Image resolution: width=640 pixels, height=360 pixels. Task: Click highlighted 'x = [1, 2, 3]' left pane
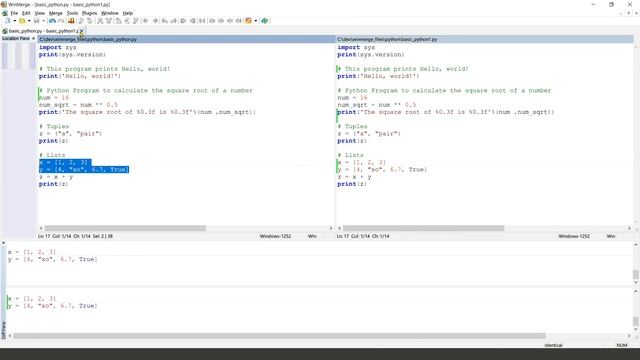[65, 162]
